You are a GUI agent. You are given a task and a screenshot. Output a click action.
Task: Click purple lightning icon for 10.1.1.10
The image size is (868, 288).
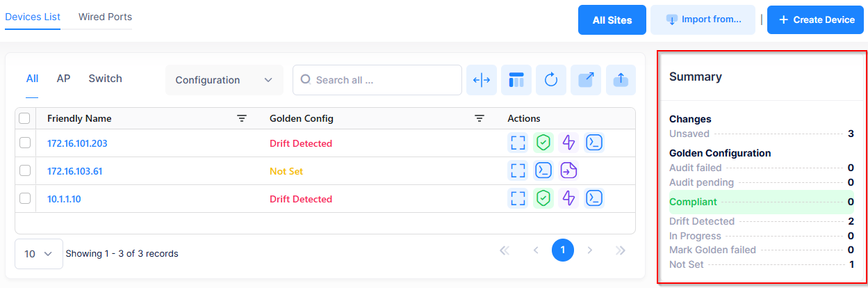[x=568, y=199]
